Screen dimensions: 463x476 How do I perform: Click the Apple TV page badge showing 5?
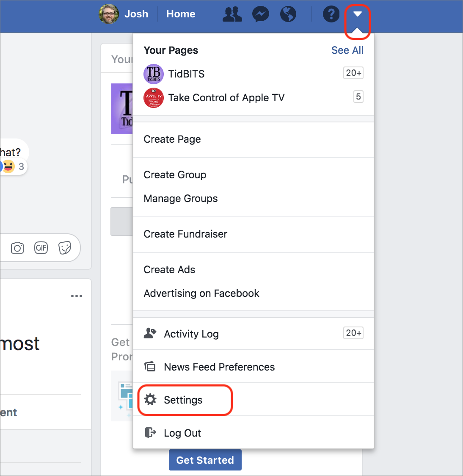[358, 97]
